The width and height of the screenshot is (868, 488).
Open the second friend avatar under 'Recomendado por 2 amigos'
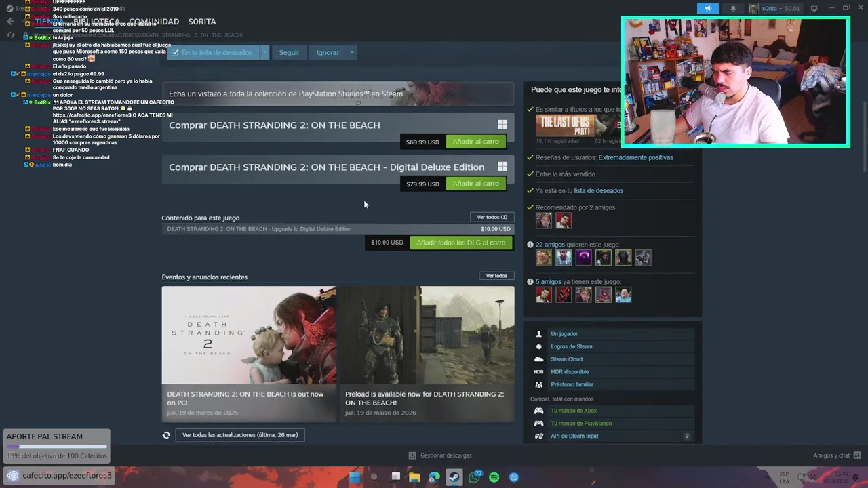tap(564, 221)
